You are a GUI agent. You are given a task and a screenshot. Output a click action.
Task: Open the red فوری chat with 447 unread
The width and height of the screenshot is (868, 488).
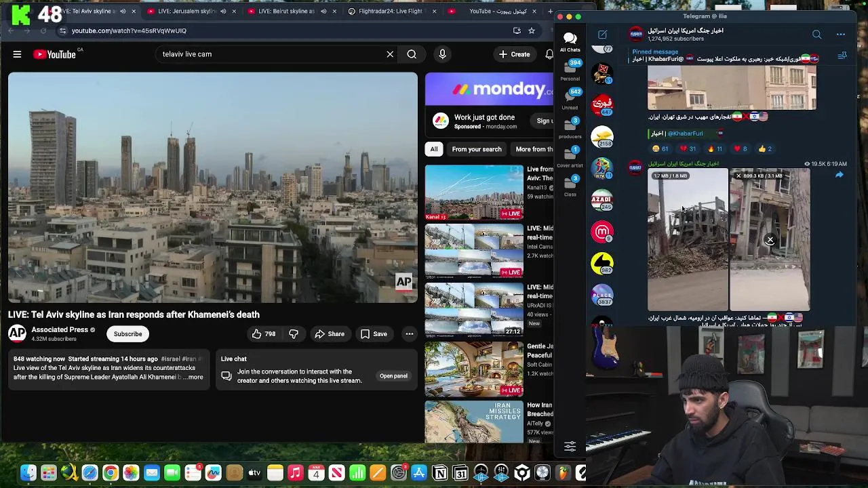pos(602,104)
